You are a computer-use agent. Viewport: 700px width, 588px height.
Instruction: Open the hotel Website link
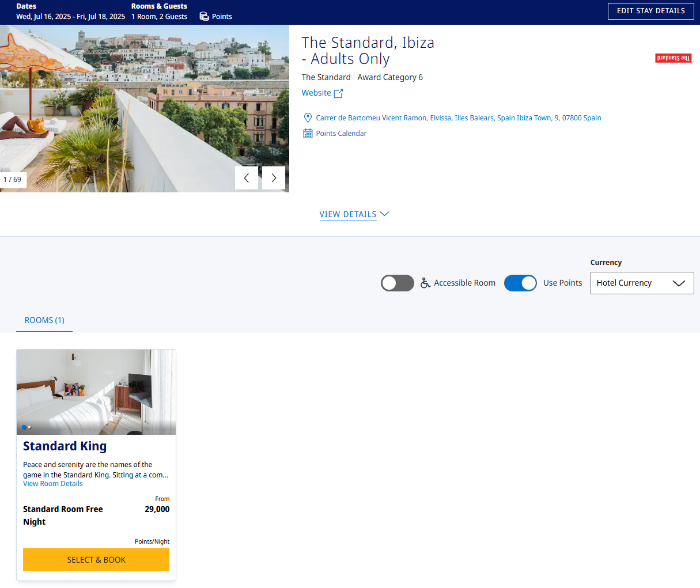pos(316,93)
